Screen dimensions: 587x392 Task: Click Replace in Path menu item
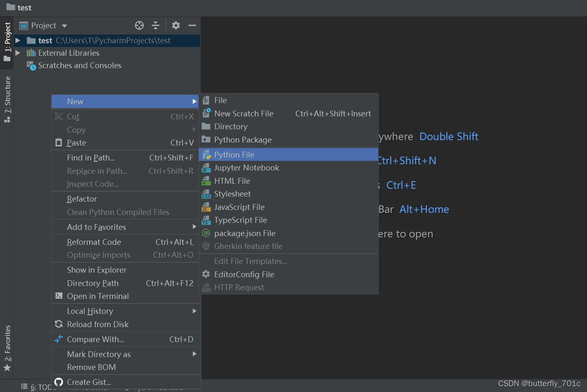[125, 171]
